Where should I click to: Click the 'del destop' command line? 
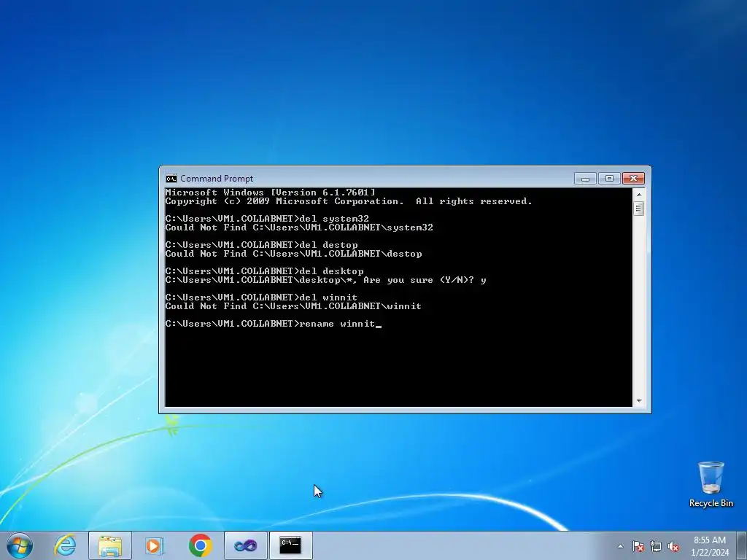[x=262, y=245]
